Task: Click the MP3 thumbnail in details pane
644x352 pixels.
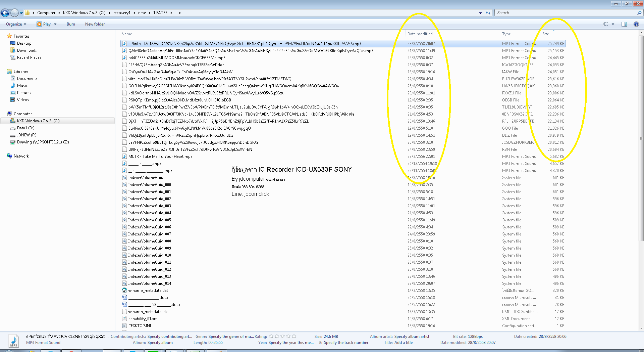Action: (14, 341)
